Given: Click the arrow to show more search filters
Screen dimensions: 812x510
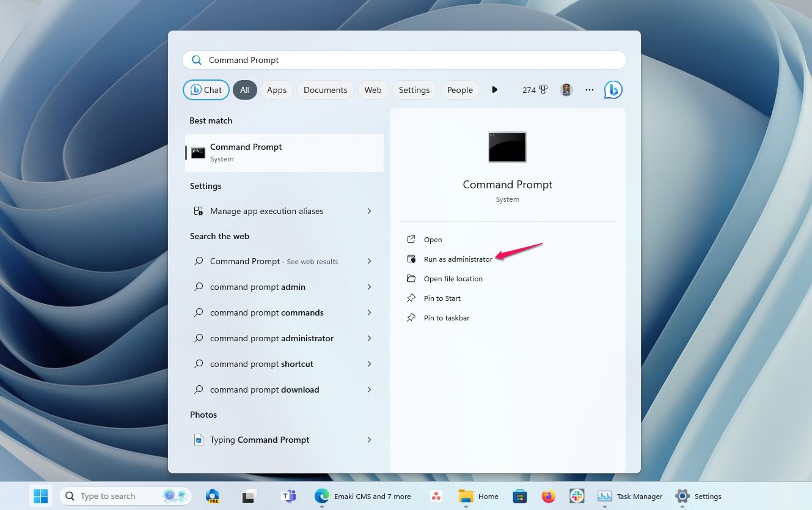Looking at the screenshot, I should pos(494,89).
